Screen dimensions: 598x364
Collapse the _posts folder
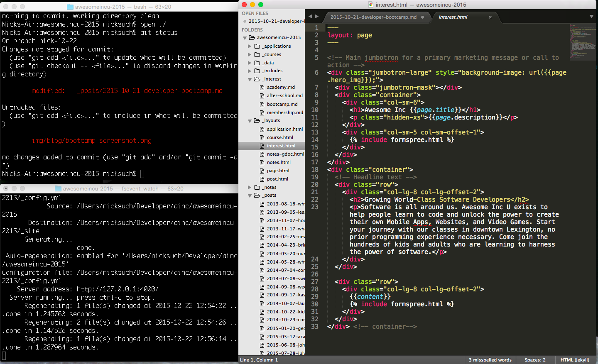(250, 195)
